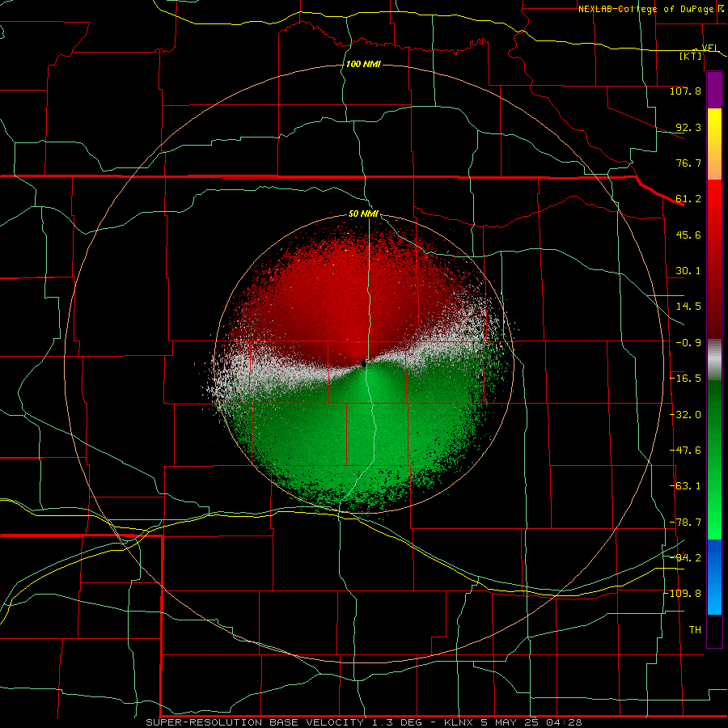This screenshot has width=728, height=728.
Task: Click the 100 NMI range ring label
Action: pos(363,64)
